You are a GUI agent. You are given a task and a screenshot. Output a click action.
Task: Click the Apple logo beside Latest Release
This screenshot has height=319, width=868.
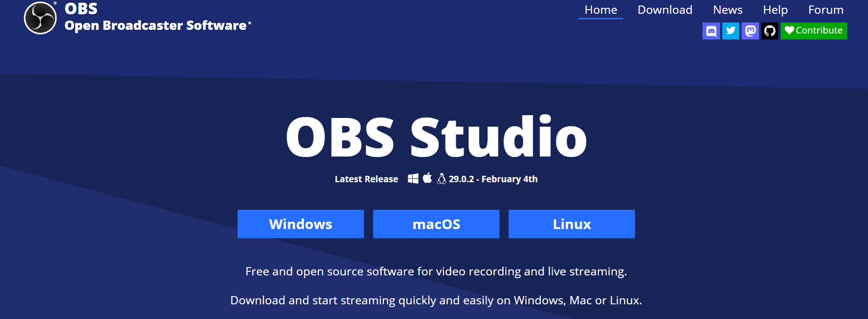pos(427,178)
